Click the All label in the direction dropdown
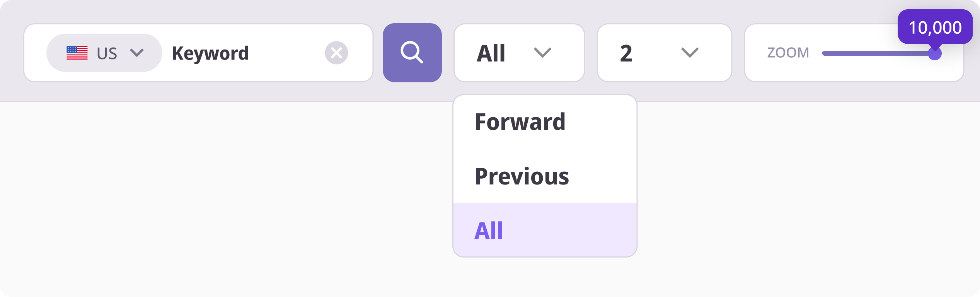 pos(491,53)
